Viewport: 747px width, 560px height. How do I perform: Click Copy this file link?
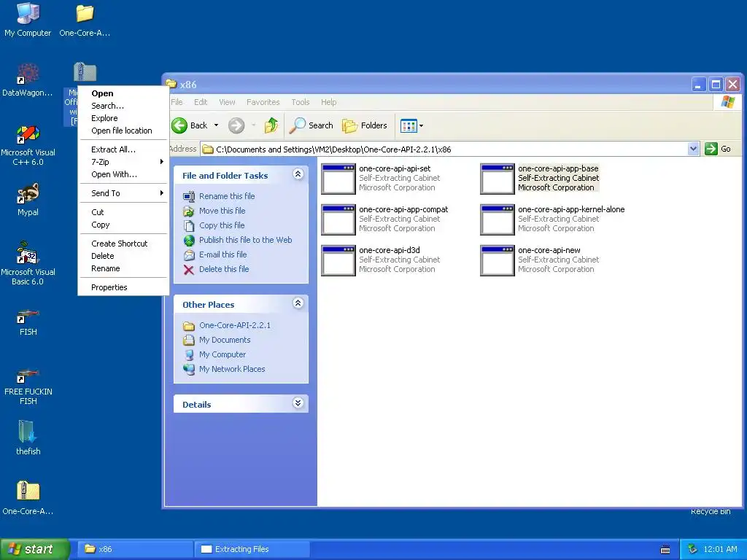click(222, 226)
